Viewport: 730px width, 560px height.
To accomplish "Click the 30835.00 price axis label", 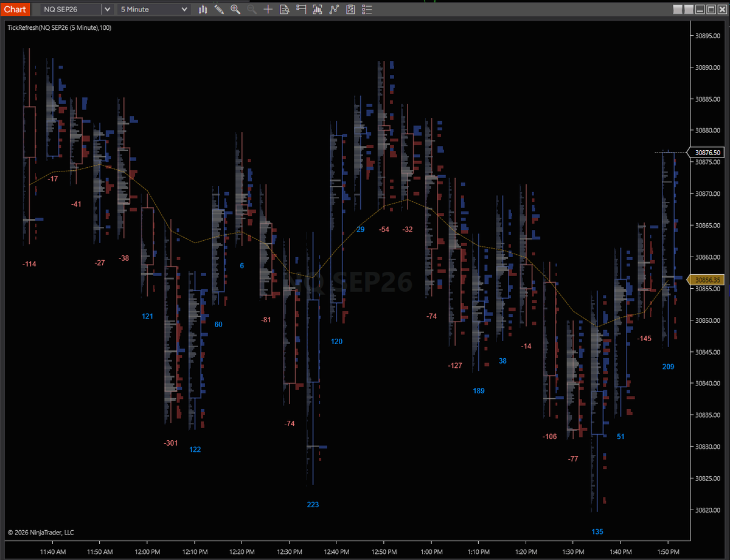I will pyautogui.click(x=708, y=415).
